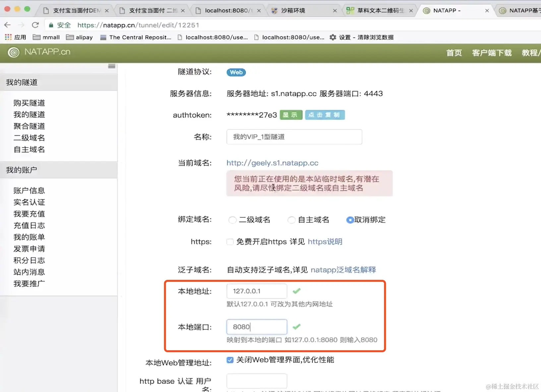Uncheck 关闭Web管理界面 checkbox
This screenshot has width=541, height=392.
pyautogui.click(x=230, y=360)
